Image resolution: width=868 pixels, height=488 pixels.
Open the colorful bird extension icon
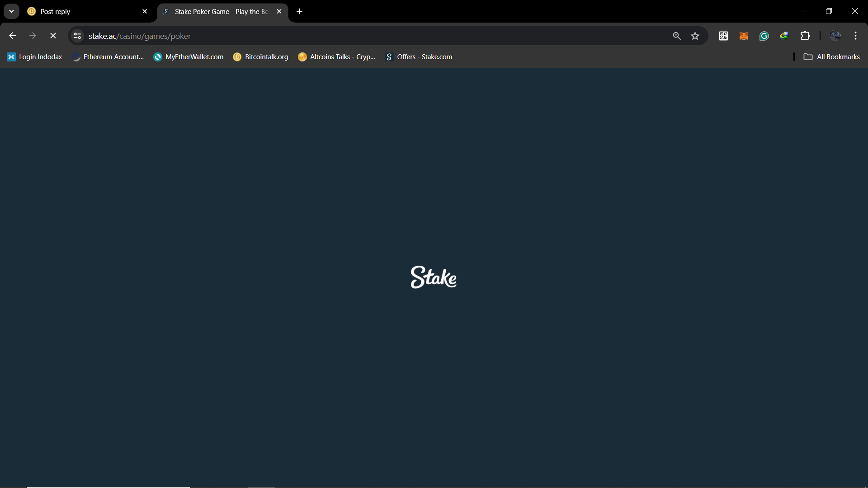(x=784, y=36)
